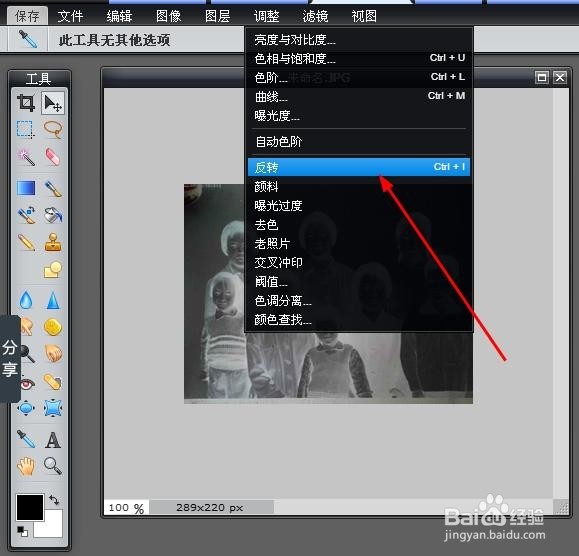Select the Paint Bucket tool
The height and width of the screenshot is (556, 579).
coord(53,215)
